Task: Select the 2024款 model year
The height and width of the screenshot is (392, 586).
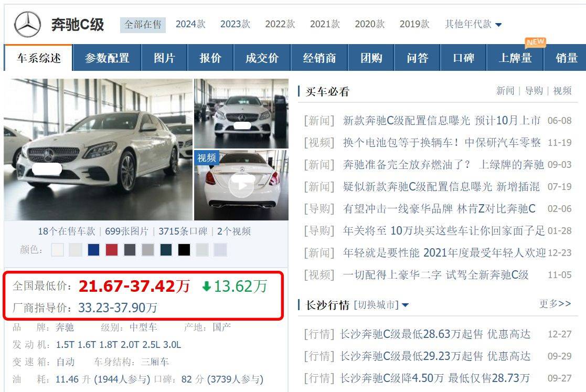Action: click(x=190, y=24)
